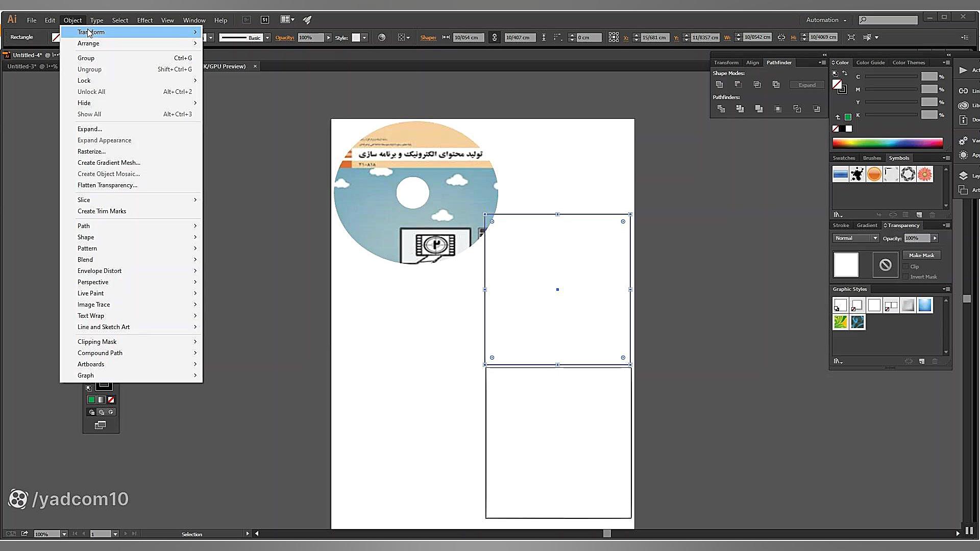Open the Basic brush definition dropdown

click(x=267, y=38)
